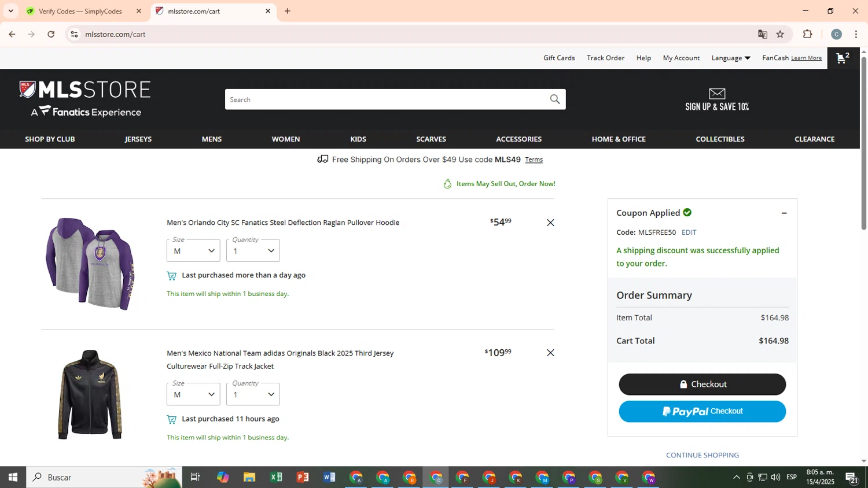
Task: Open the CLEARANCE menu
Action: 815,139
